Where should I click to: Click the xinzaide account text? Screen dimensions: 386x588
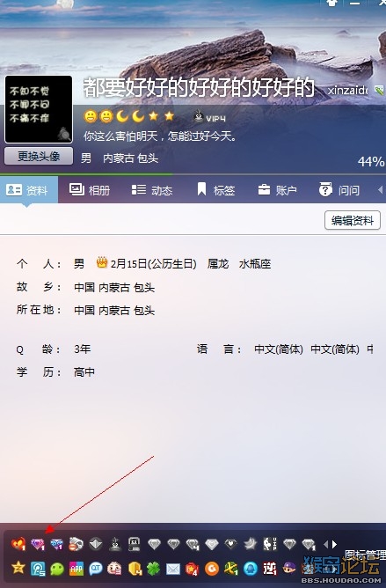(348, 90)
